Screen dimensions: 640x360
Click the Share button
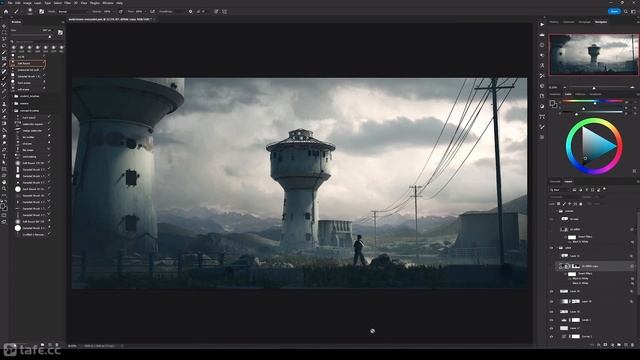[x=614, y=11]
